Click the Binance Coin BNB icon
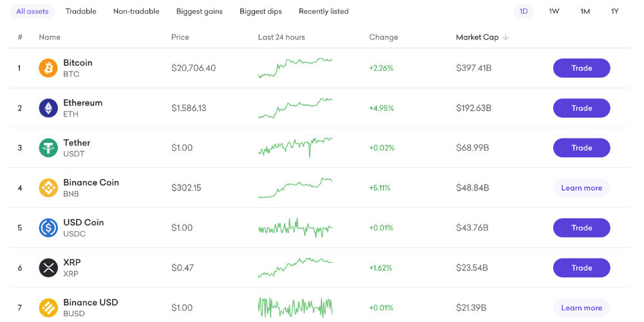Viewport: 644px width, 322px height. point(48,188)
